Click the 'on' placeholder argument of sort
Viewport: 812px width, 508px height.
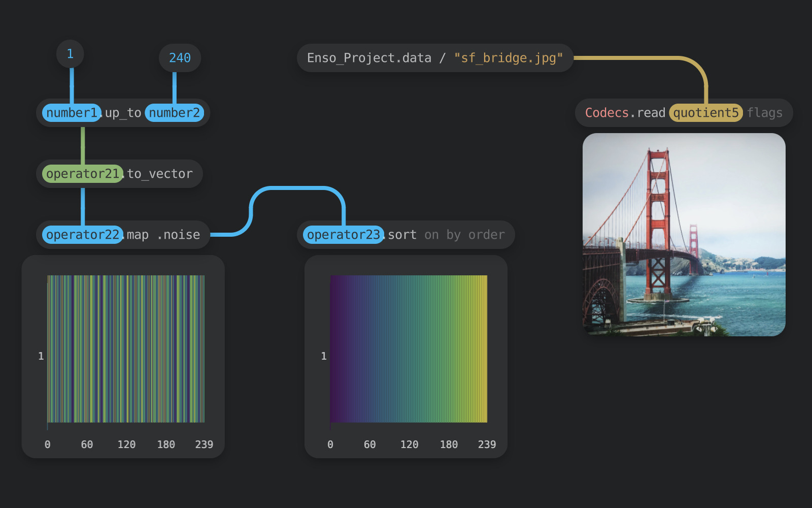[x=431, y=235]
